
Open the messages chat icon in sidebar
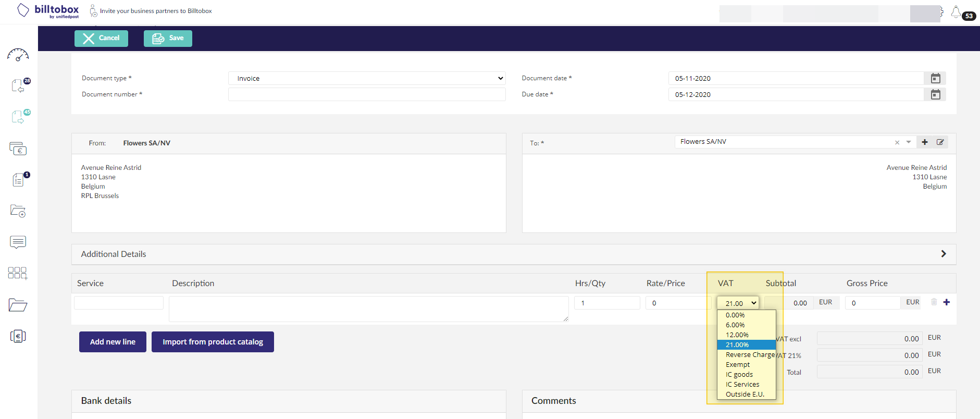point(18,242)
